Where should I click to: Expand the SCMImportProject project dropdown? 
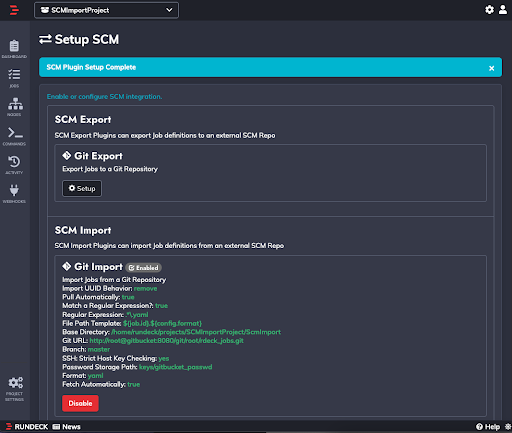(106, 10)
